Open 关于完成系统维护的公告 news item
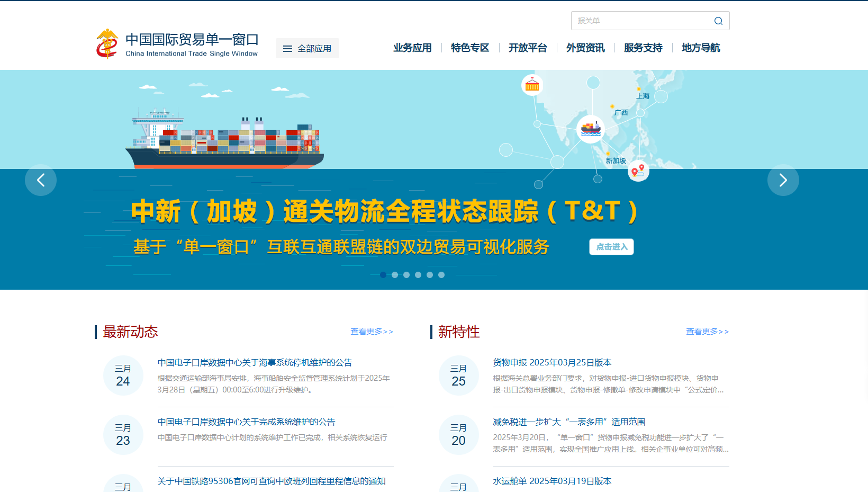Image resolution: width=868 pixels, height=492 pixels. coord(246,422)
